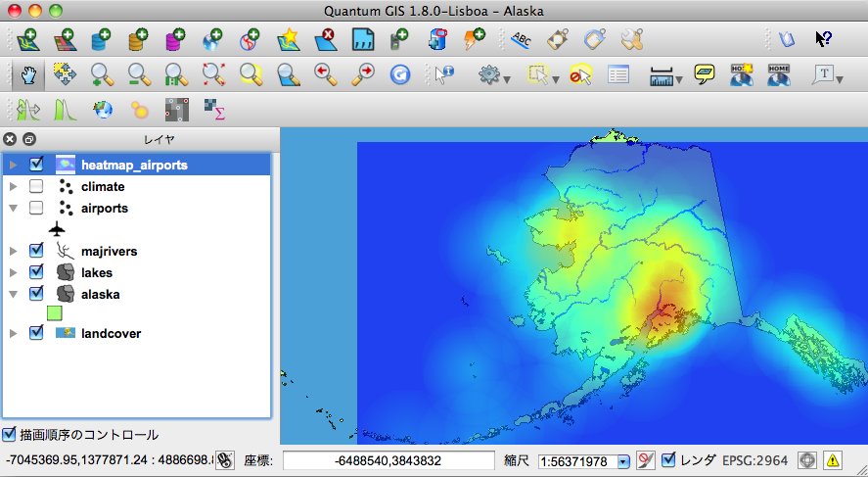Enable the climate layer checkbox

click(x=36, y=186)
